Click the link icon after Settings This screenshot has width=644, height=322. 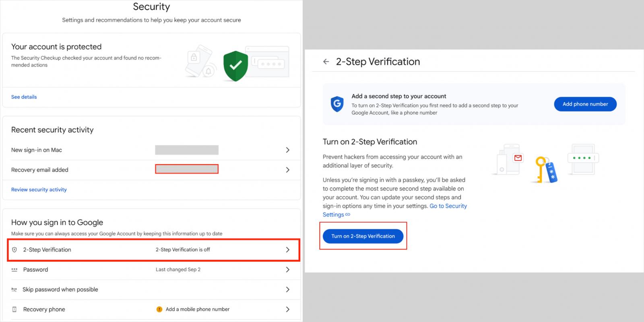[x=348, y=215]
